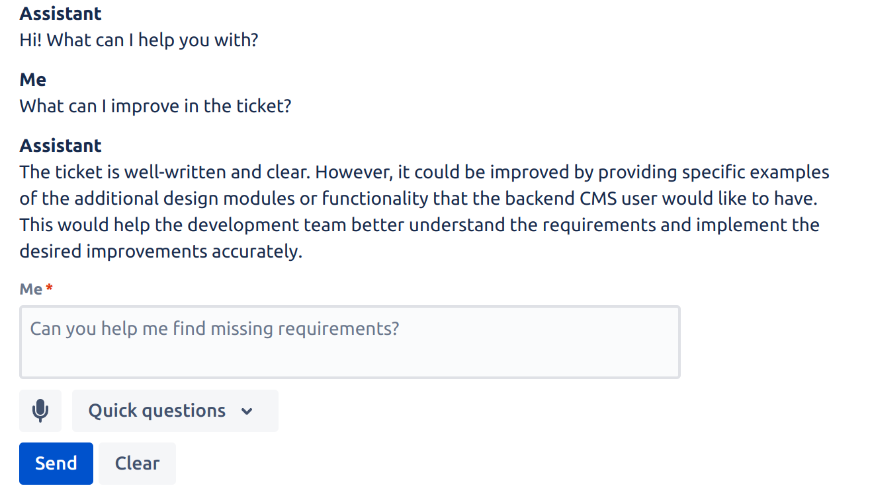The width and height of the screenshot is (870, 494).
Task: Click the red required asterisk
Action: (x=50, y=289)
